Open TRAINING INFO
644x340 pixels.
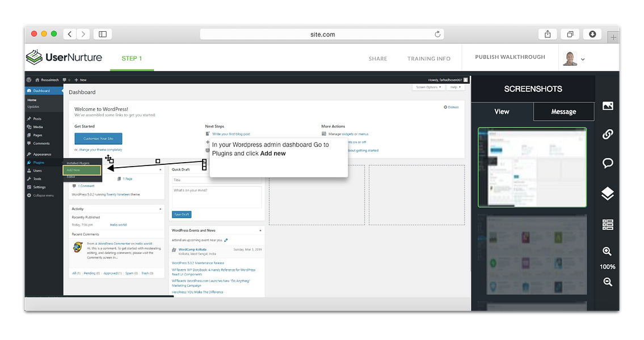tap(429, 58)
